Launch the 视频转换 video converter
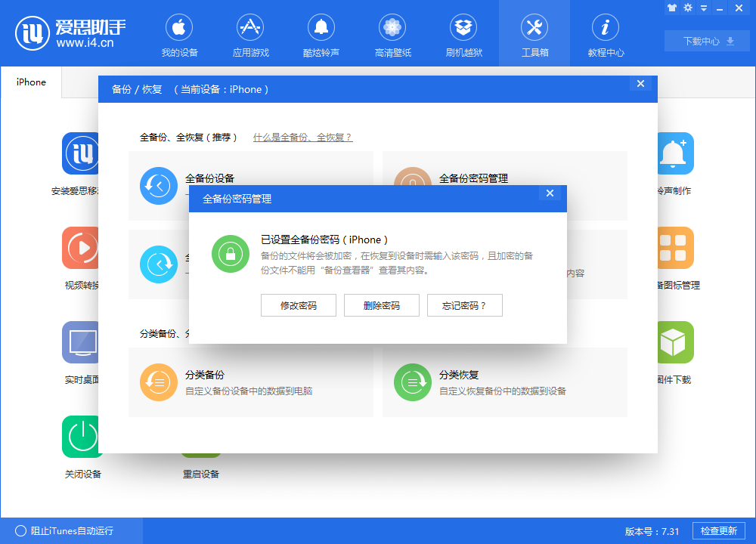Screen dimensions: 756x544 (82, 258)
